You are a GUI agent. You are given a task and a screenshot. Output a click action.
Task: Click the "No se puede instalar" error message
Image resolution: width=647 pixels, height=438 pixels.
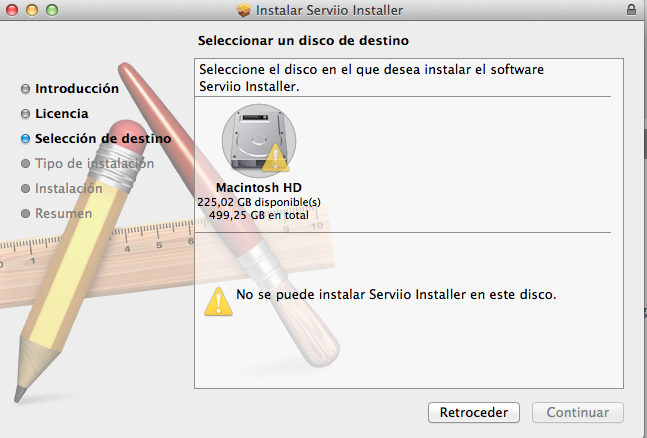(395, 295)
